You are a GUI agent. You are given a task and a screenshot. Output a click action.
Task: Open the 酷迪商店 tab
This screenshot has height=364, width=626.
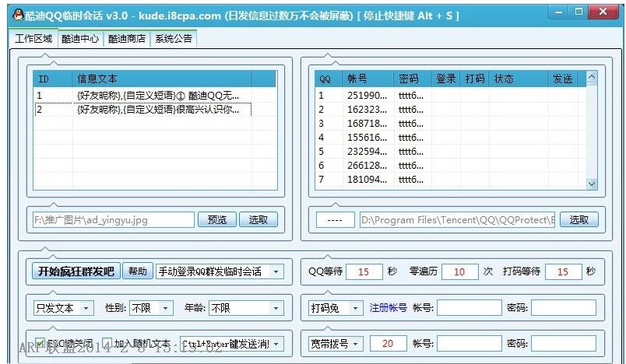coord(127,39)
